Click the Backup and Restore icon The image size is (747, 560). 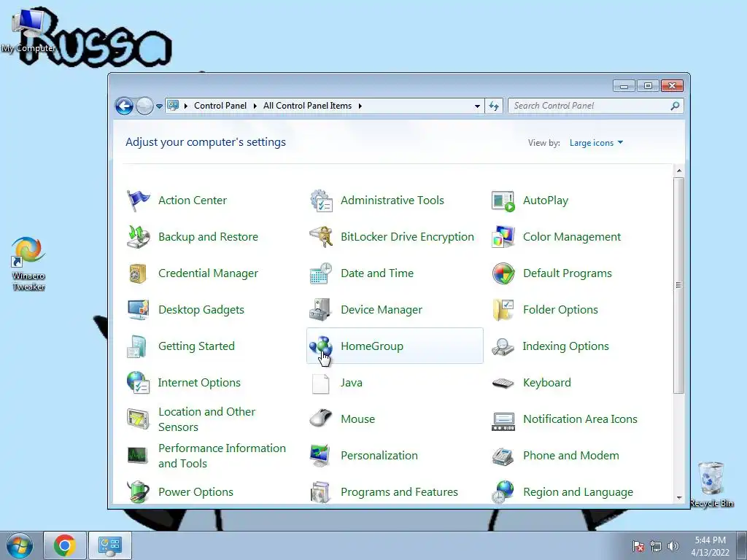click(138, 237)
